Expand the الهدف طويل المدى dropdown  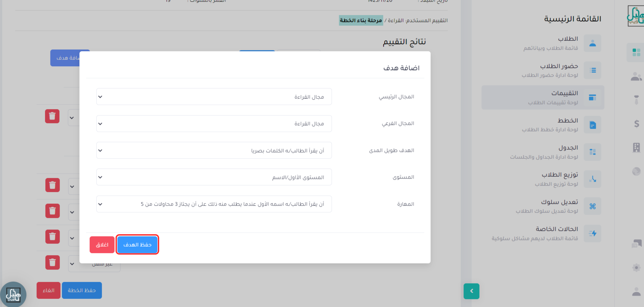pyautogui.click(x=214, y=150)
